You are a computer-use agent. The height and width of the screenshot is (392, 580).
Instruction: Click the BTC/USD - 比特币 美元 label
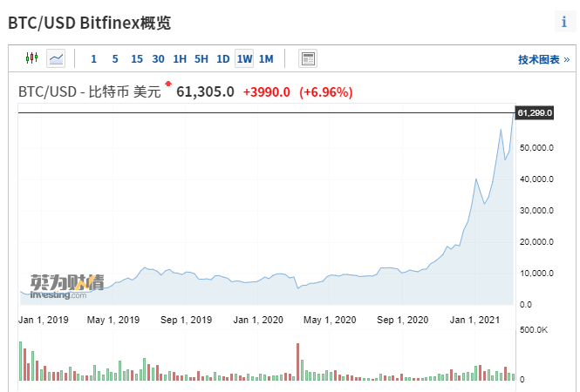click(x=90, y=91)
